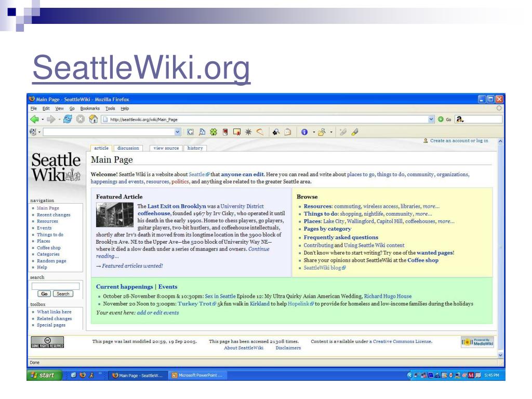Viewport: 532px width, 399px height.
Task: Select the article tab
Action: pyautogui.click(x=101, y=148)
